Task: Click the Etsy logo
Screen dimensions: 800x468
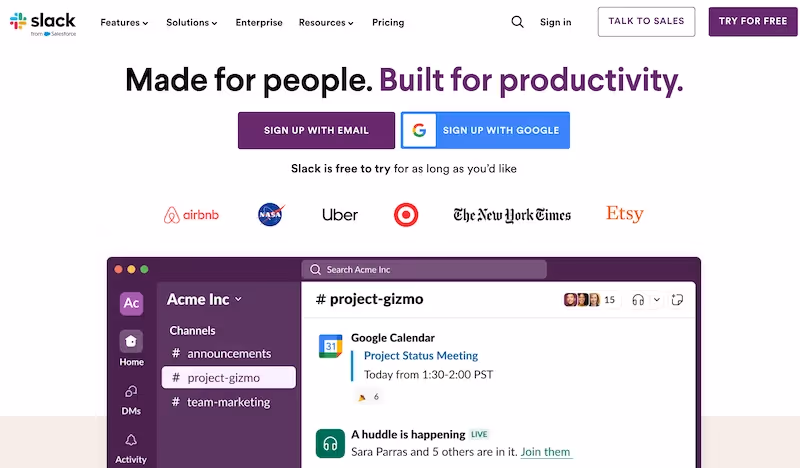Action: (624, 214)
